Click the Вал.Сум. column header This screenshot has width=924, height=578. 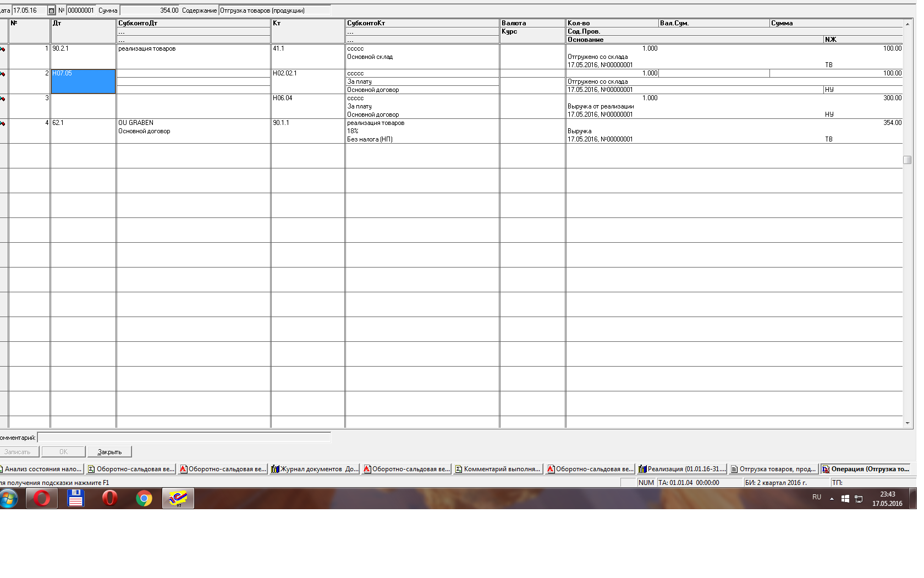pyautogui.click(x=714, y=23)
